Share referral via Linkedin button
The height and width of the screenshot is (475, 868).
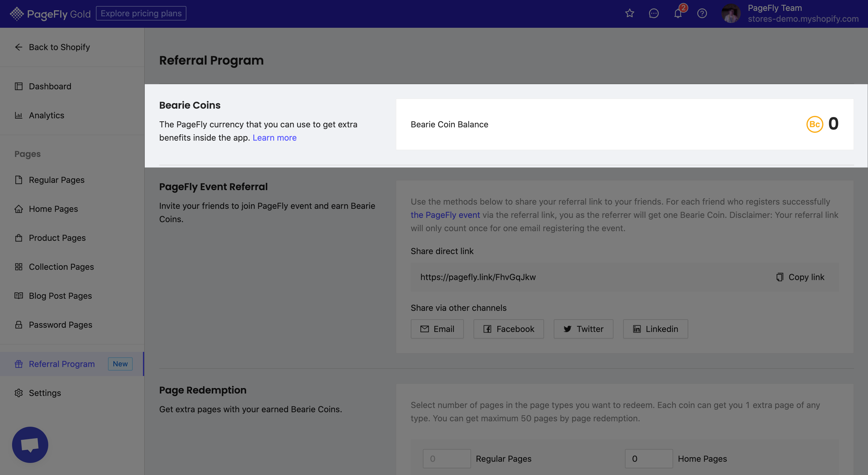pos(655,329)
